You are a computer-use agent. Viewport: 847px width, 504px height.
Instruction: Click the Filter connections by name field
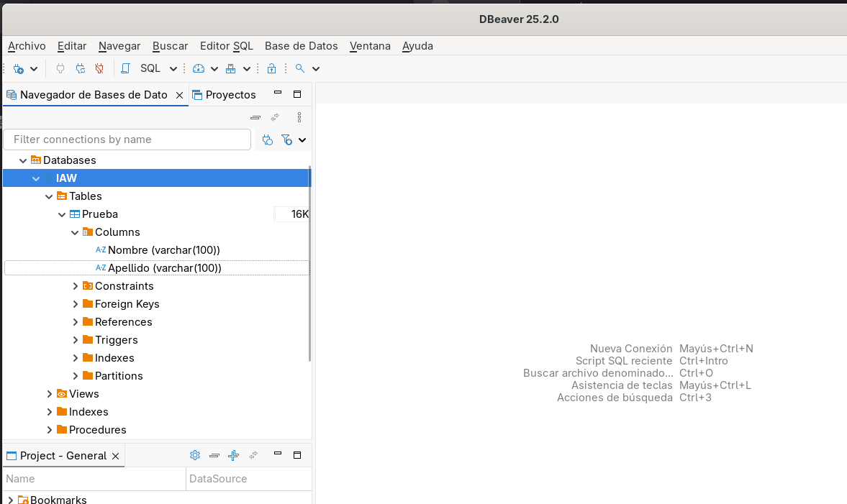click(x=127, y=139)
